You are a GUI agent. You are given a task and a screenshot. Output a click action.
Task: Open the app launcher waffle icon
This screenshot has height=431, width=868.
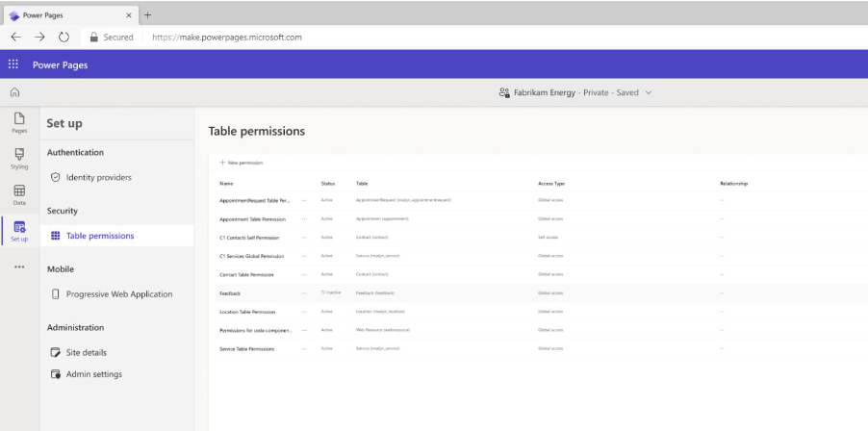point(13,65)
